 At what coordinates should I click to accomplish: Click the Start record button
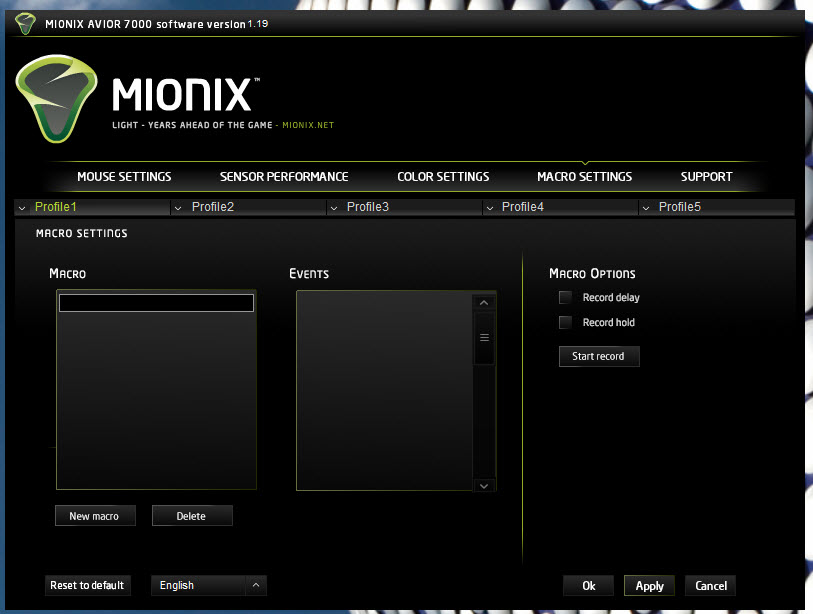(599, 356)
